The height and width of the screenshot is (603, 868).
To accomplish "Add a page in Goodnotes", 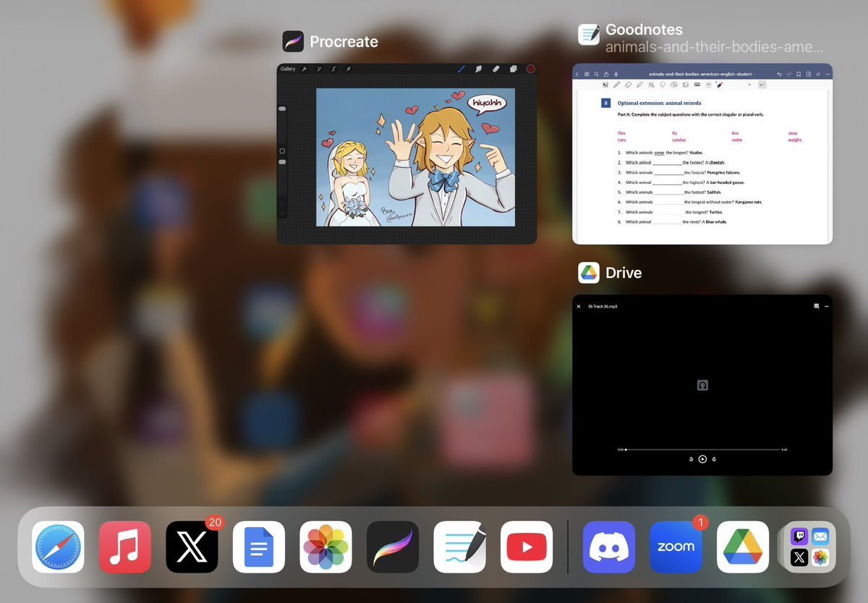I will [x=809, y=74].
